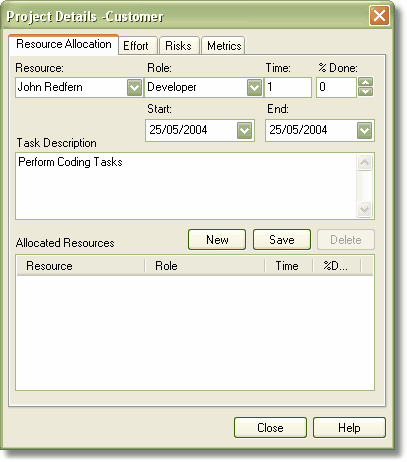Save the resource allocation
The height and width of the screenshot is (462, 407).
[x=282, y=239]
